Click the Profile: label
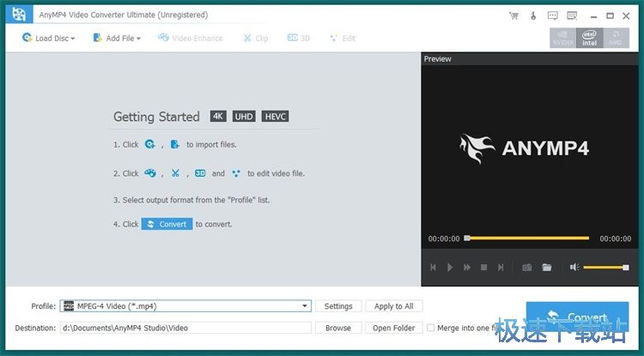 (43, 306)
